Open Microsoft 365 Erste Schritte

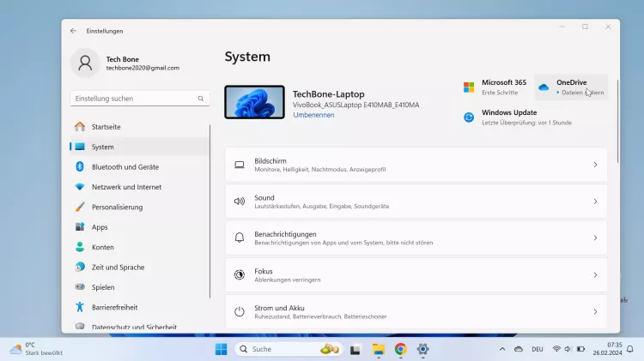tap(495, 87)
